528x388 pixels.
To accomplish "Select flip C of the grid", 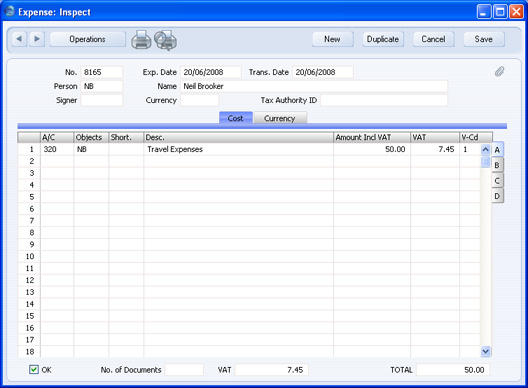I will point(497,181).
